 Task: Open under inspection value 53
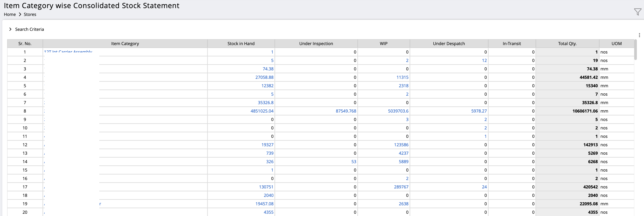click(x=353, y=162)
